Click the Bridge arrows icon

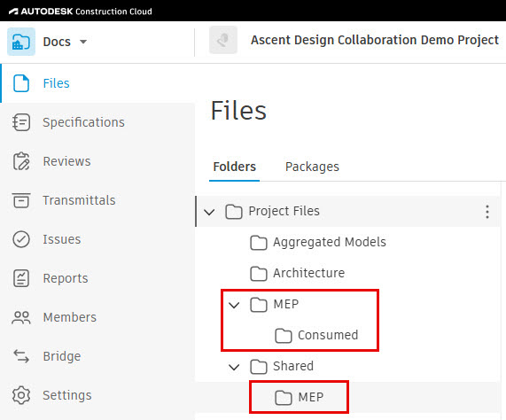click(21, 356)
